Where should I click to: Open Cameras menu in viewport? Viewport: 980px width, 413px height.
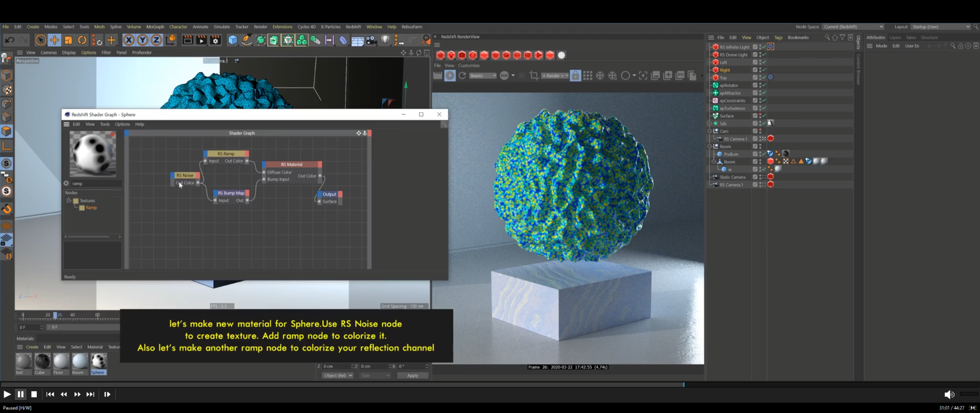(x=48, y=53)
